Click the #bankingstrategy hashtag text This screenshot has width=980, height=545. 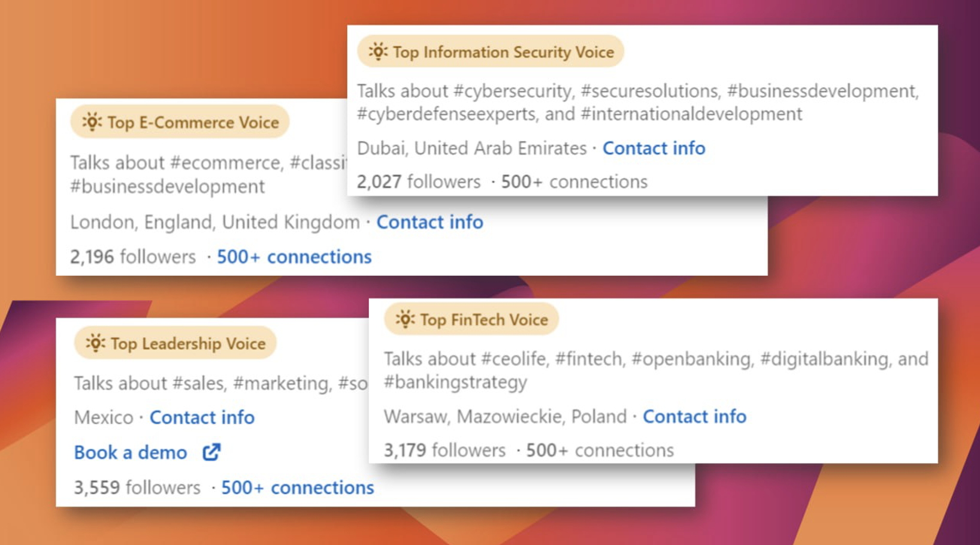coord(455,382)
